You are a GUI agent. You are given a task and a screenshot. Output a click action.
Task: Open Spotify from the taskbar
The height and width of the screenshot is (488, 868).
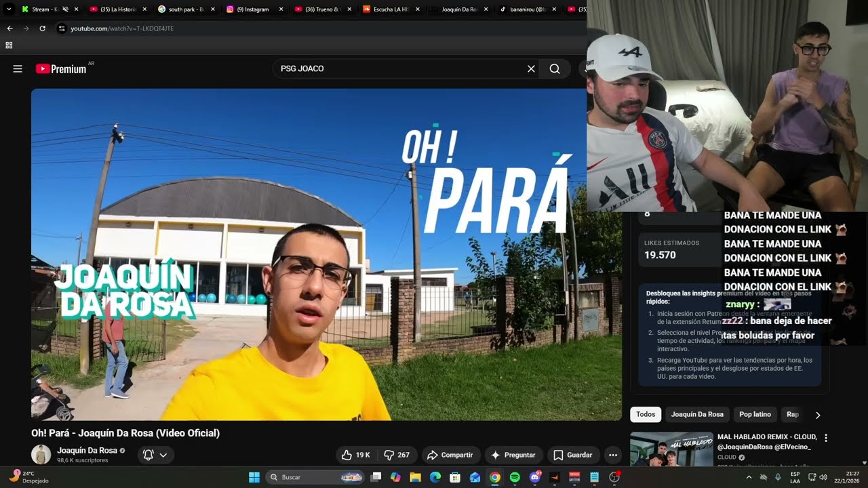[x=515, y=477]
